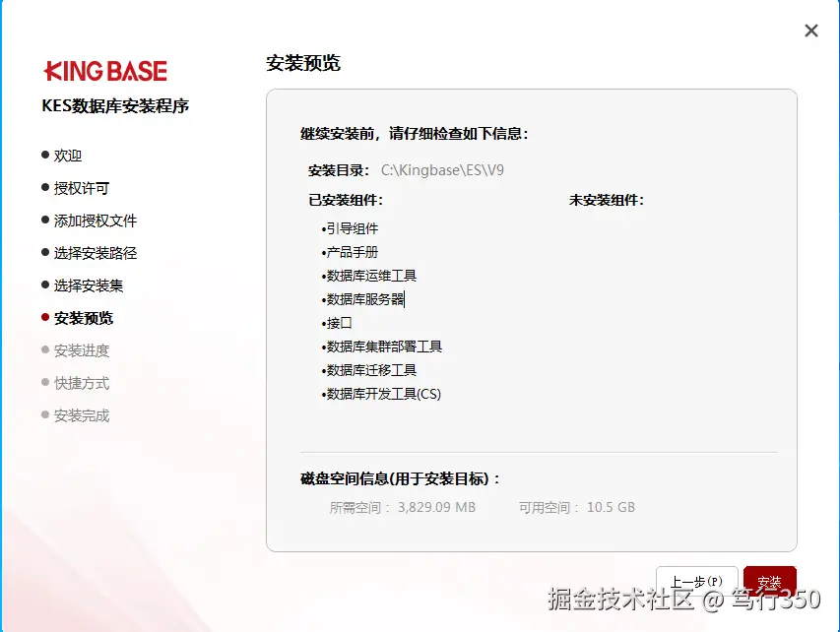Image resolution: width=840 pixels, height=632 pixels.
Task: Click the 引导组件 component entry
Action: click(x=350, y=228)
